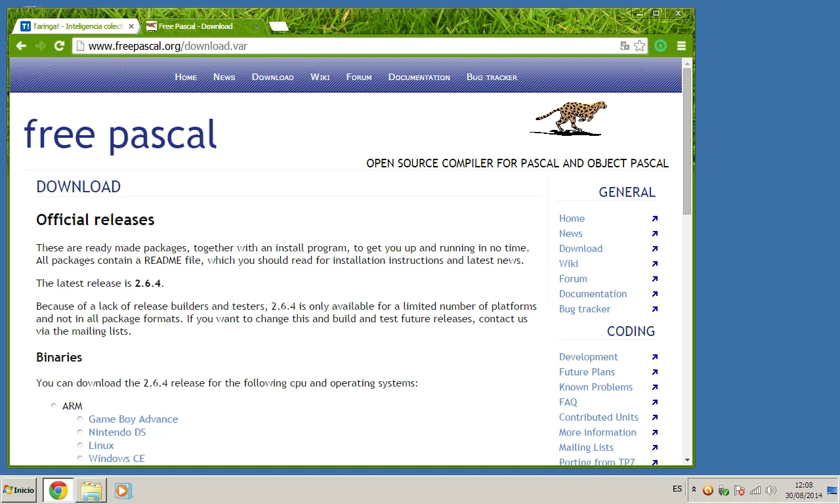Click the vertical scrollbar thumb
840x504 pixels.
pos(687,141)
